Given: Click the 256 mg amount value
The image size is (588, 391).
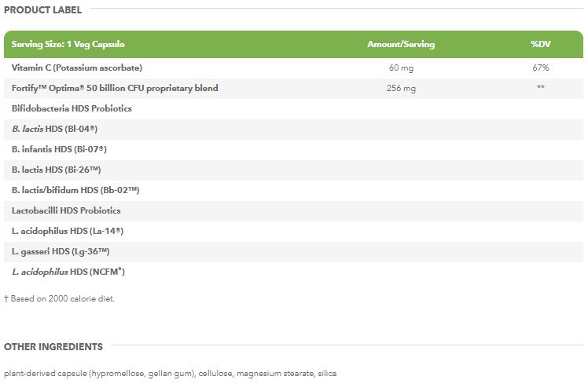Looking at the screenshot, I should tap(401, 89).
